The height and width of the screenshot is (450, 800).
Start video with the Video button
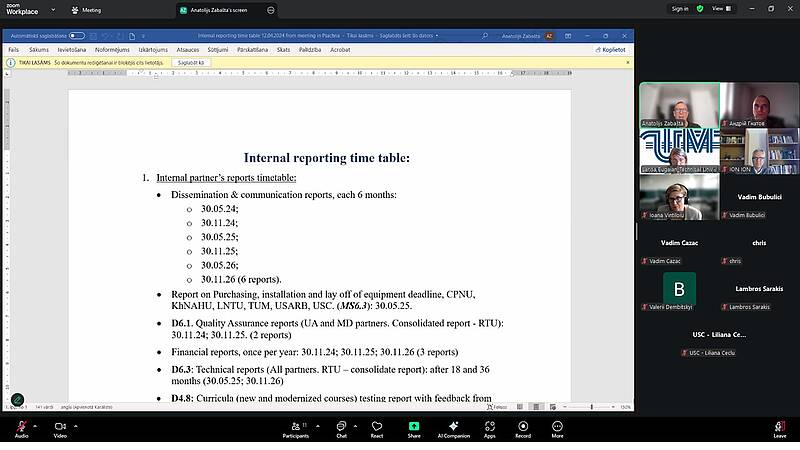(x=60, y=427)
